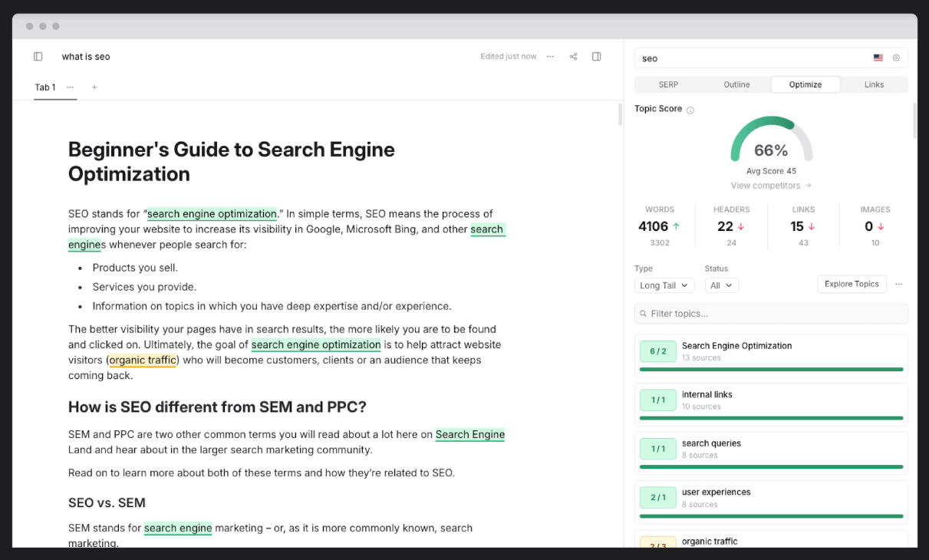Toggle the right panel layout icon
The height and width of the screenshot is (560, 929).
(597, 57)
